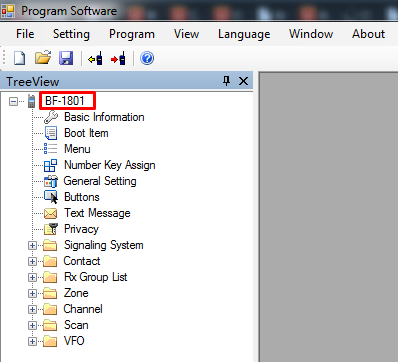398x362 pixels.
Task: Click the Buttons cursor icon
Action: [51, 197]
